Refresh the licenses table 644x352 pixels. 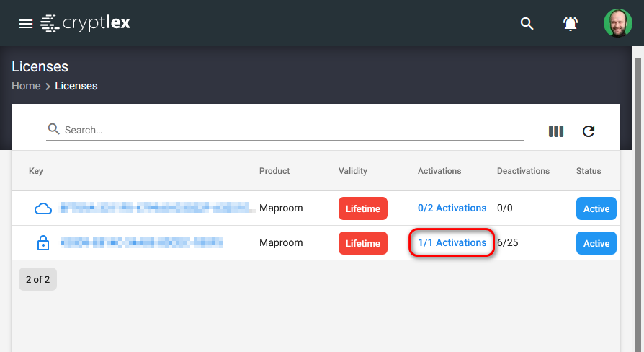tap(589, 131)
